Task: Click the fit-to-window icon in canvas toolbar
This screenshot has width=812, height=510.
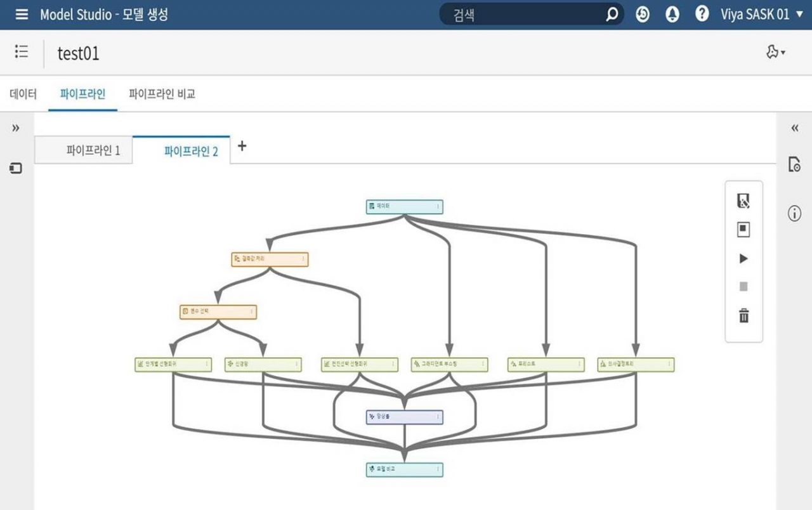Action: coord(743,230)
